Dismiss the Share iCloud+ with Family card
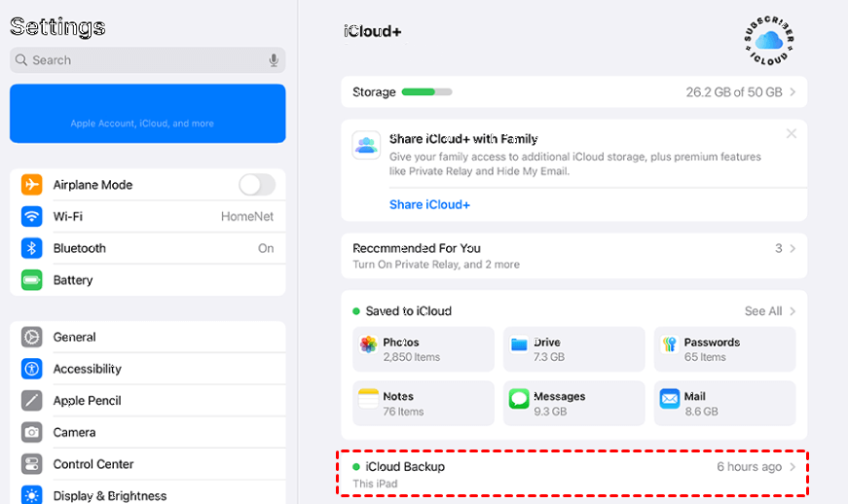The width and height of the screenshot is (848, 504). click(x=792, y=133)
